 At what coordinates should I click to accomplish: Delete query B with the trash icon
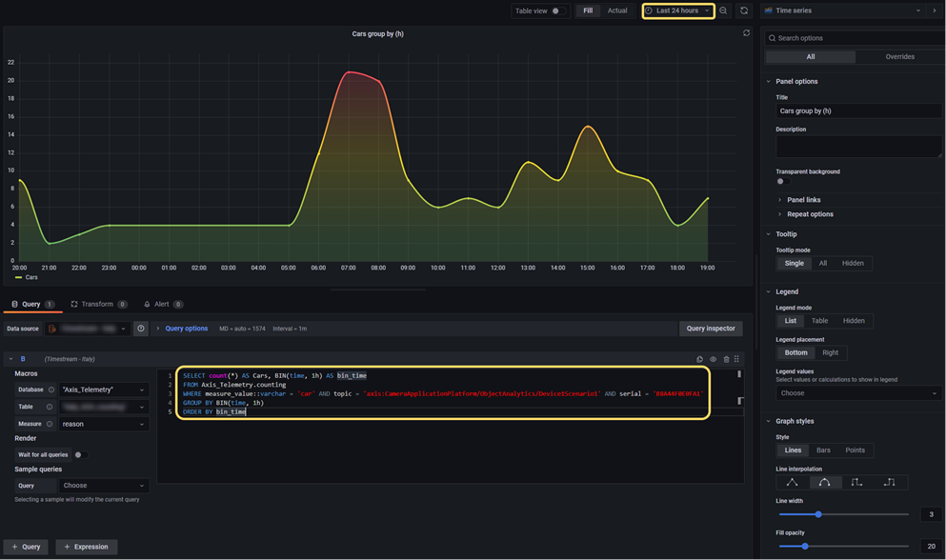point(726,359)
